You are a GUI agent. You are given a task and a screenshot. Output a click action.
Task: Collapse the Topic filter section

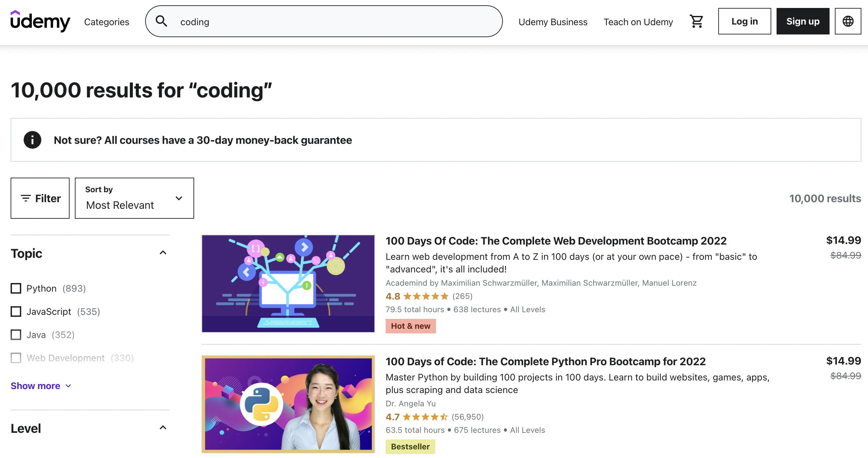pos(163,253)
